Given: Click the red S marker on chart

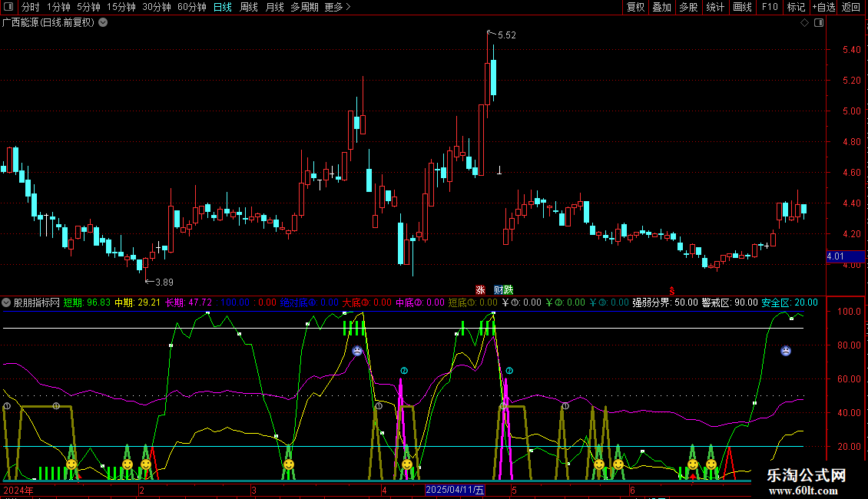Looking at the screenshot, I should [x=671, y=290].
